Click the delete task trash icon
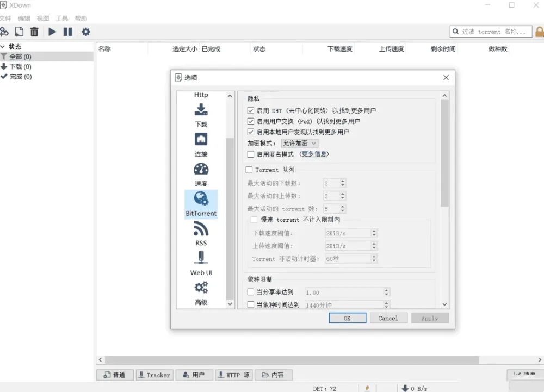 coord(34,32)
